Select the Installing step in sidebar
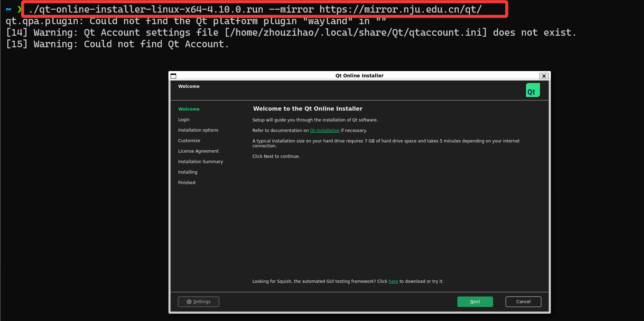Image resolution: width=644 pixels, height=321 pixels. point(188,172)
